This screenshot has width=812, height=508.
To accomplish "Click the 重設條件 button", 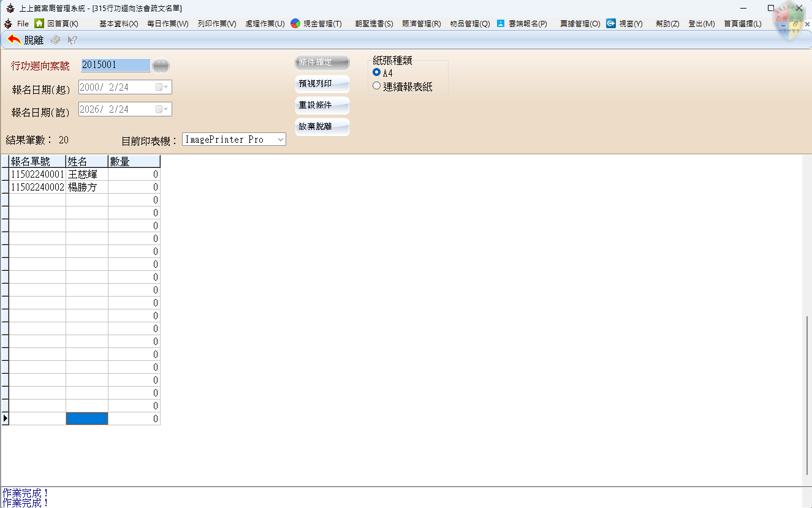I will click(322, 105).
